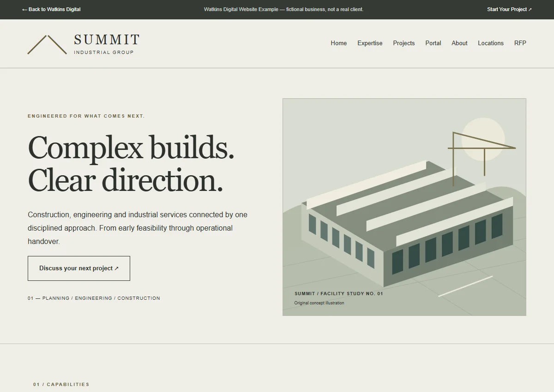Open the About page

[459, 43]
